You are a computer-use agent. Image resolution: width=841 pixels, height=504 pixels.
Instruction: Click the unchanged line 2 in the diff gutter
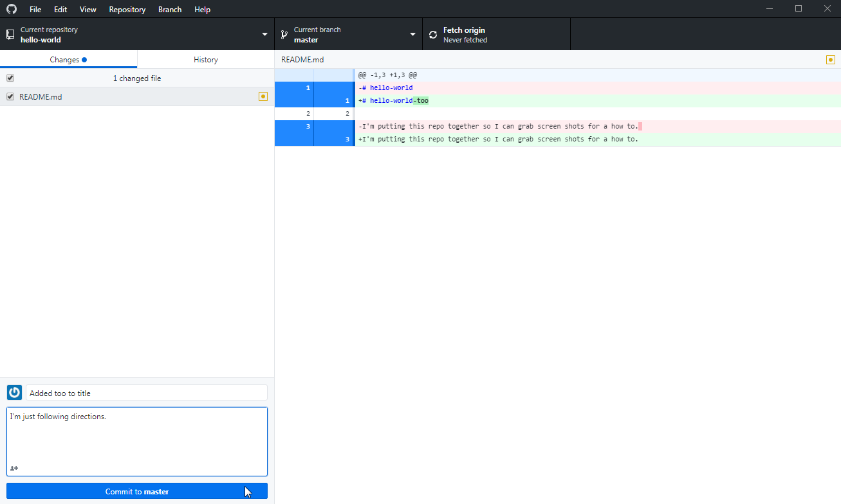tap(314, 113)
